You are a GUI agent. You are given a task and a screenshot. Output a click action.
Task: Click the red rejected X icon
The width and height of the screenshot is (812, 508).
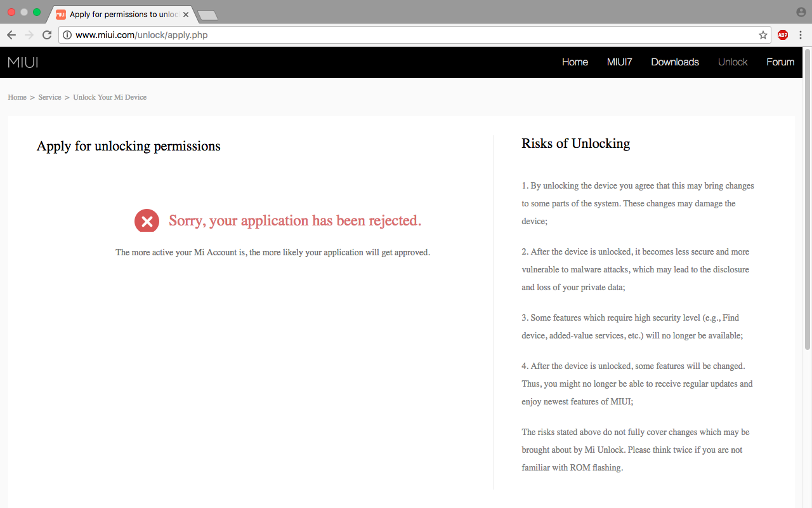tap(147, 220)
